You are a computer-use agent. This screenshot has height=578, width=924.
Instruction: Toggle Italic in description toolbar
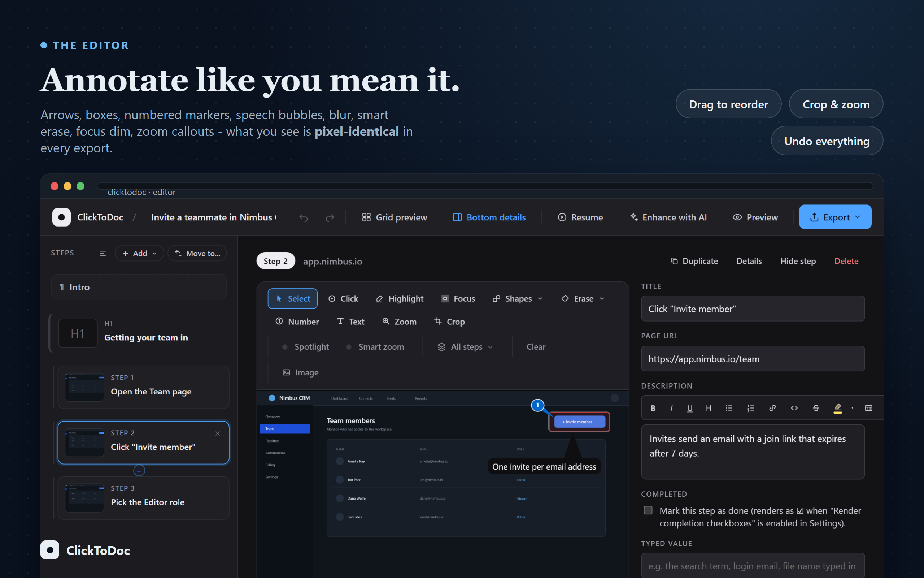click(x=671, y=408)
